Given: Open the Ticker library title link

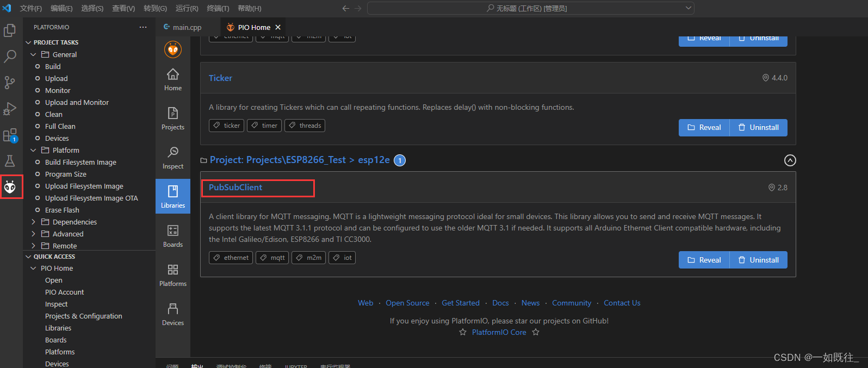Looking at the screenshot, I should pyautogui.click(x=220, y=78).
